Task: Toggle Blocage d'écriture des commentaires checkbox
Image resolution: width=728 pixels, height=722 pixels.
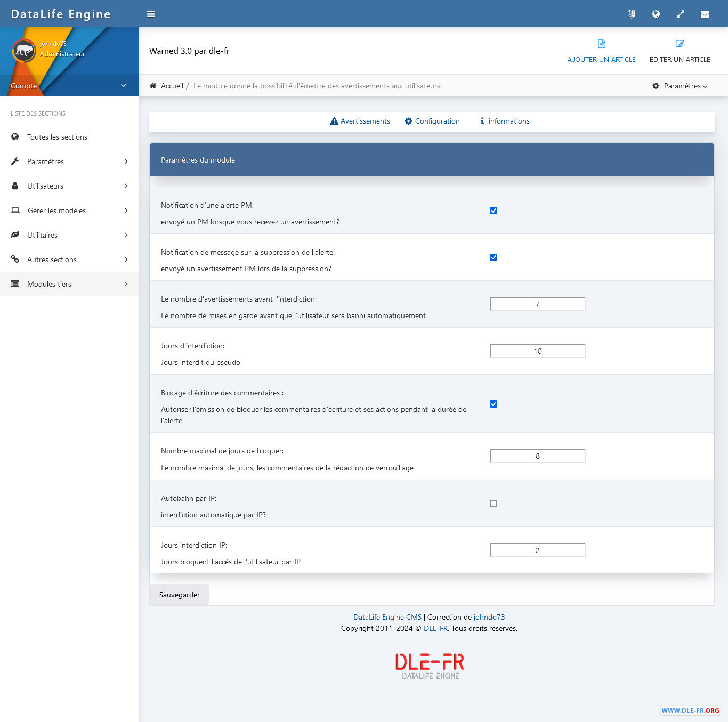Action: coord(494,404)
